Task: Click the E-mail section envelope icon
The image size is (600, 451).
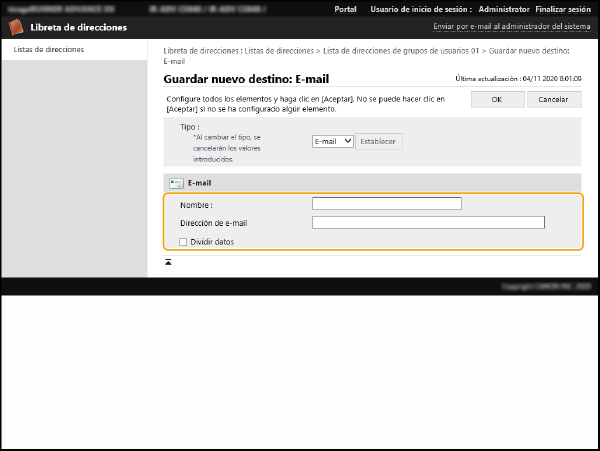Action: coord(176,183)
